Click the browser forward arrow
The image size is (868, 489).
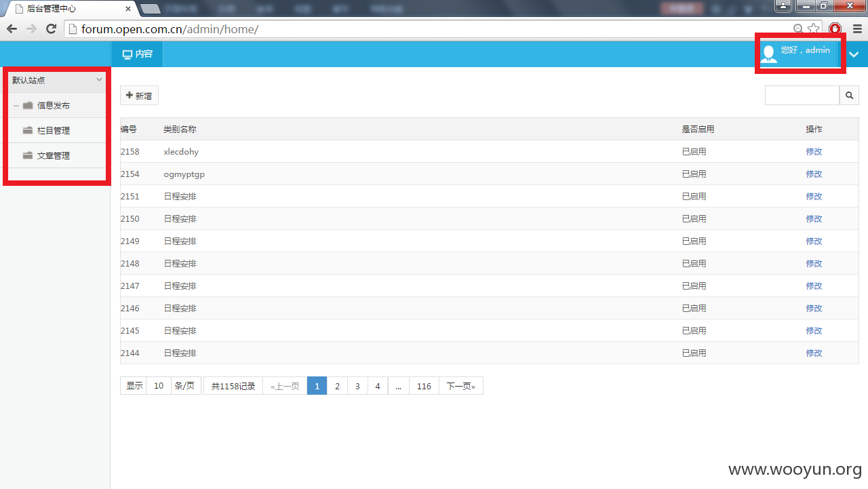click(31, 28)
